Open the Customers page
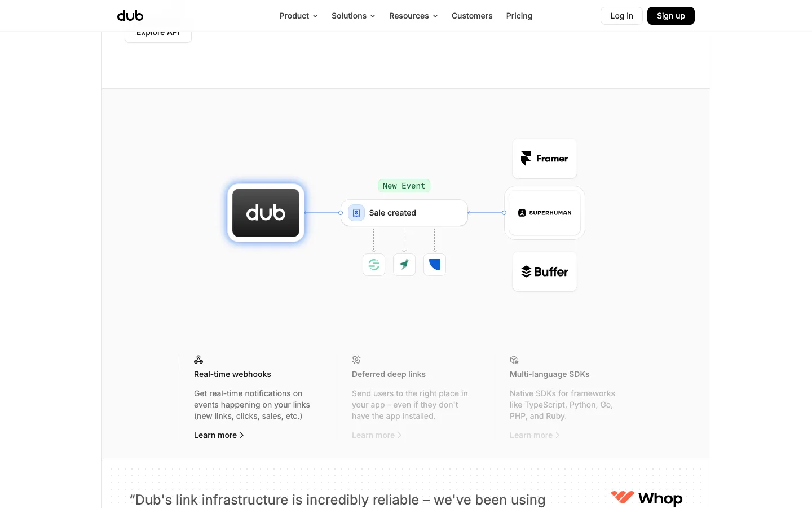The width and height of the screenshot is (812, 508). [x=472, y=16]
